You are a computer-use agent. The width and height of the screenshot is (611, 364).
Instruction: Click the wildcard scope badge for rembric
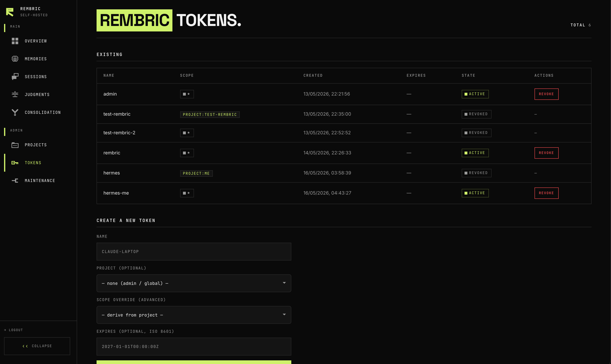(187, 153)
